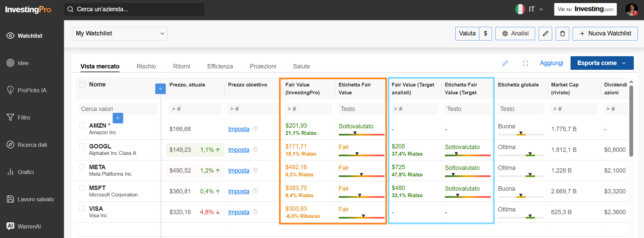Click GOOGL analyst target Sottovalutato gauge
644x238 pixels.
(468, 155)
